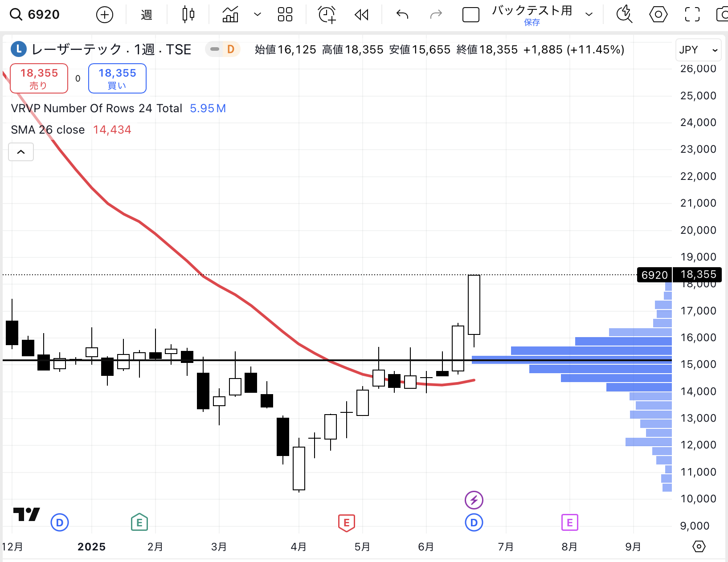Viewport: 728px width, 562px height.
Task: Open JPY currency dropdown
Action: point(698,50)
